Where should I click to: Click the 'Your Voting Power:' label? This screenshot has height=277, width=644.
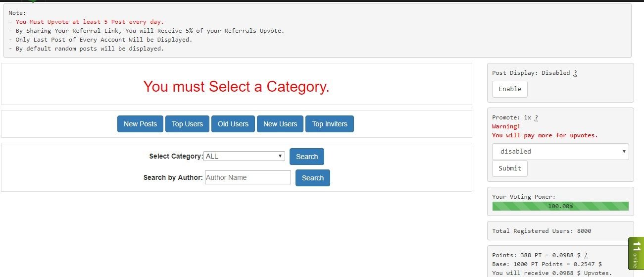click(x=524, y=197)
